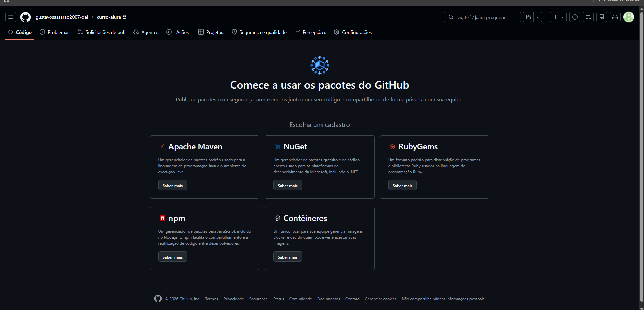Click the 'Escolha um cadastro' text

point(320,125)
